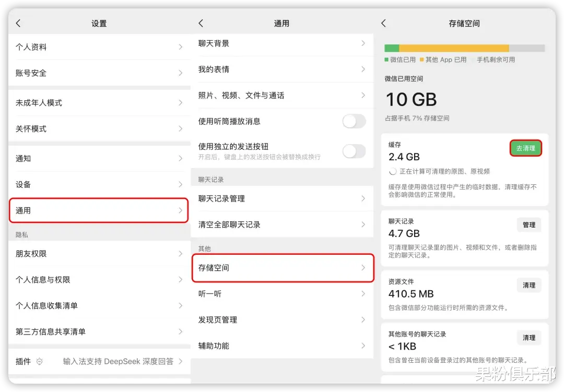The image size is (564, 392).
Task: Tap 管理 next to 聊天记录
Action: pos(528,224)
